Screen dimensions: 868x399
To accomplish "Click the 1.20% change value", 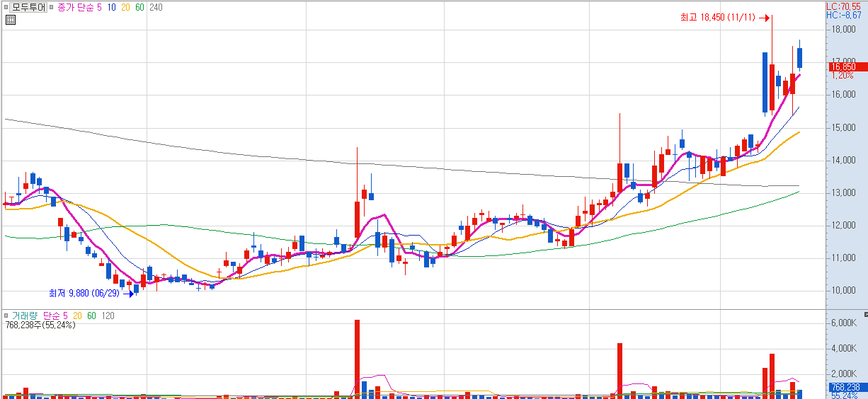I will click(x=843, y=75).
